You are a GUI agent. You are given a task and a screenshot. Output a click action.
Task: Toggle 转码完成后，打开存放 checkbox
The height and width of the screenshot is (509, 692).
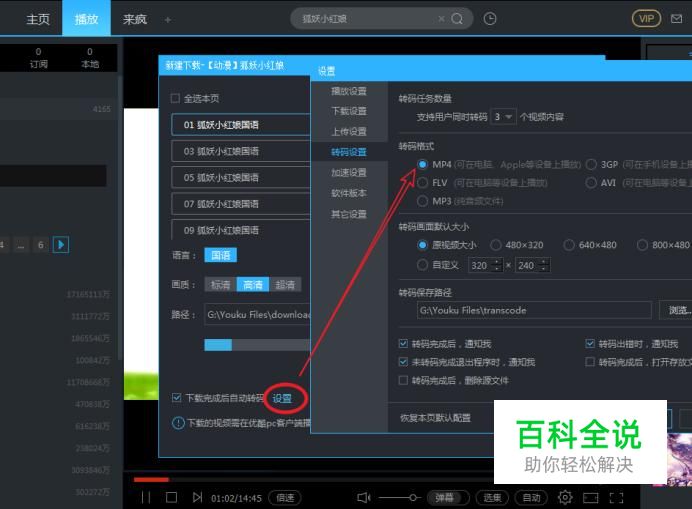(x=590, y=362)
